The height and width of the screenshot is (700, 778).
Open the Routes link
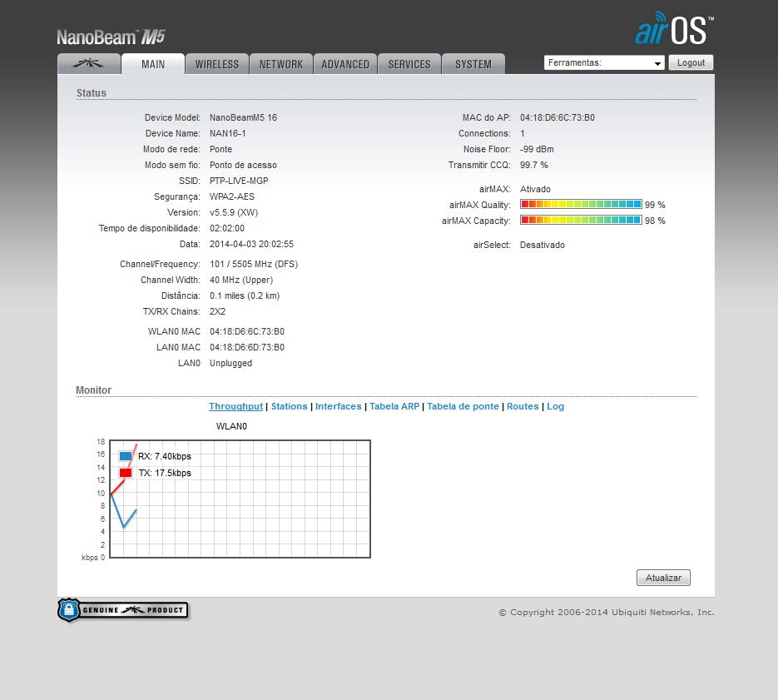coord(523,406)
